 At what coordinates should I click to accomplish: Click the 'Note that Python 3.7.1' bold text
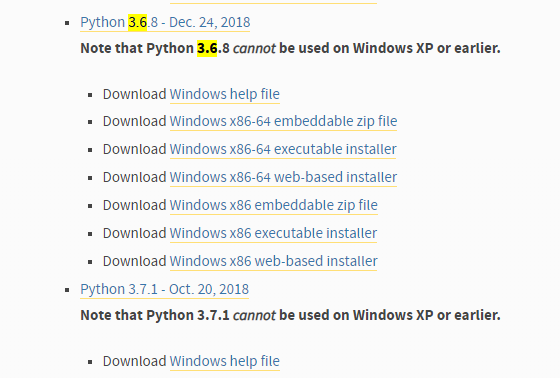pyautogui.click(x=155, y=315)
